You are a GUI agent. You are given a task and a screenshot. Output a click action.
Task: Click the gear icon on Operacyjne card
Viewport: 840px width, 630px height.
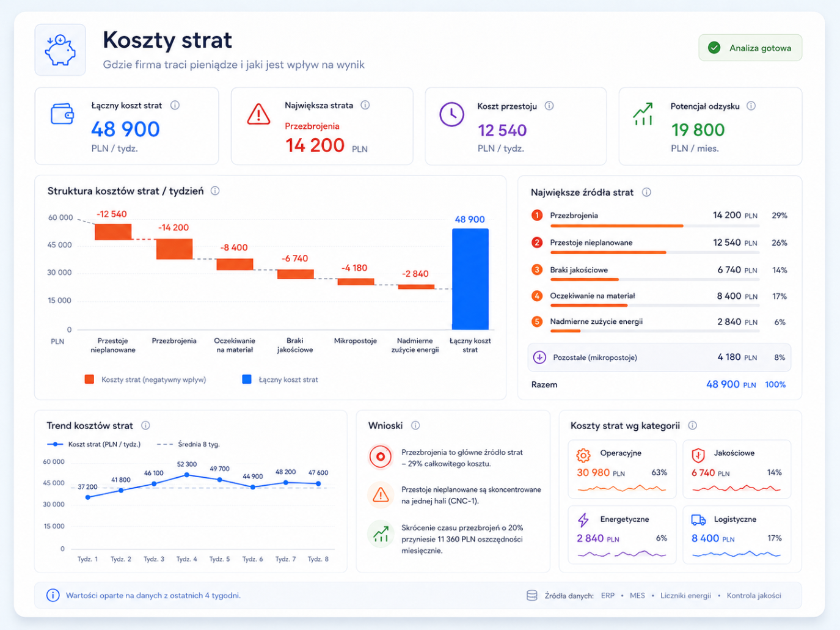point(583,455)
